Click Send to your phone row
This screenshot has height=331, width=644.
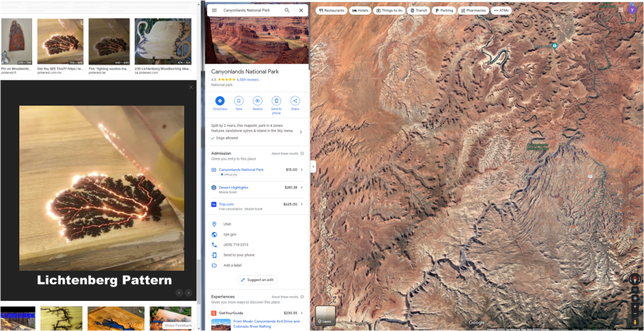(257, 255)
